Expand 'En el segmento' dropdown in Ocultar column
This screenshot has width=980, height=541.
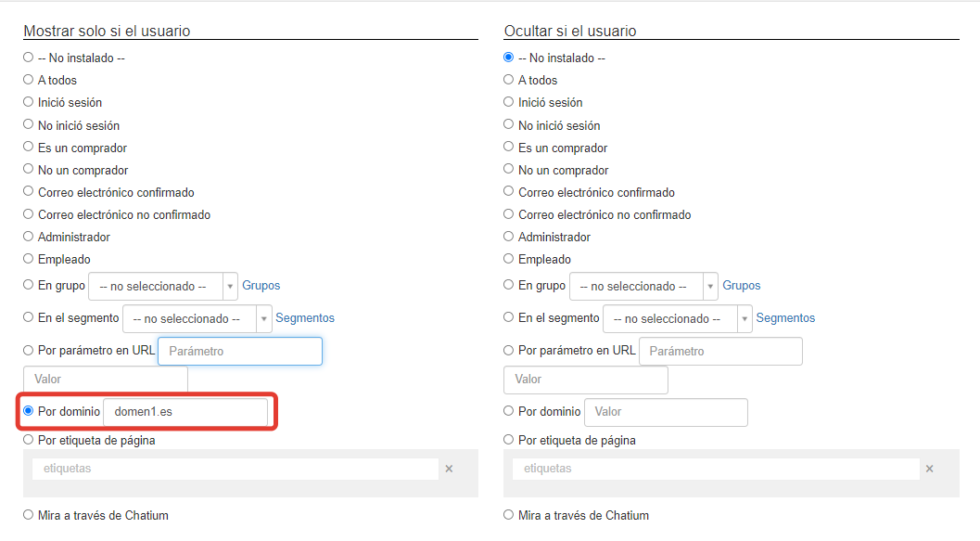pyautogui.click(x=678, y=318)
